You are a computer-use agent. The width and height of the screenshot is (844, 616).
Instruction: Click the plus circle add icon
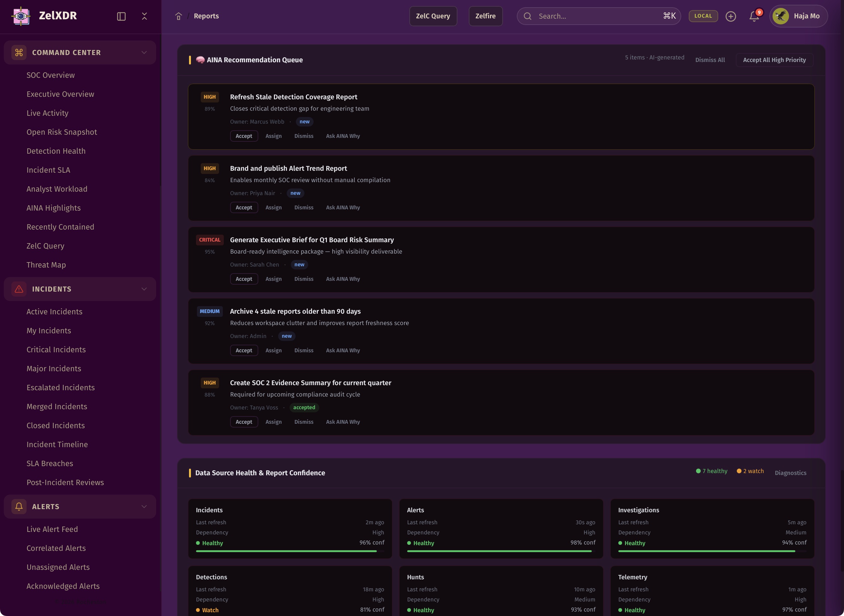point(730,16)
